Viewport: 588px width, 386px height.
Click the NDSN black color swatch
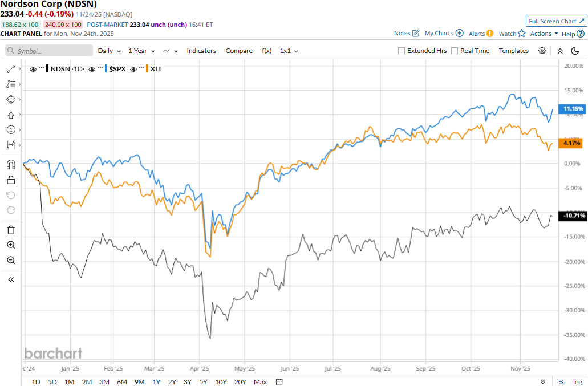click(47, 69)
